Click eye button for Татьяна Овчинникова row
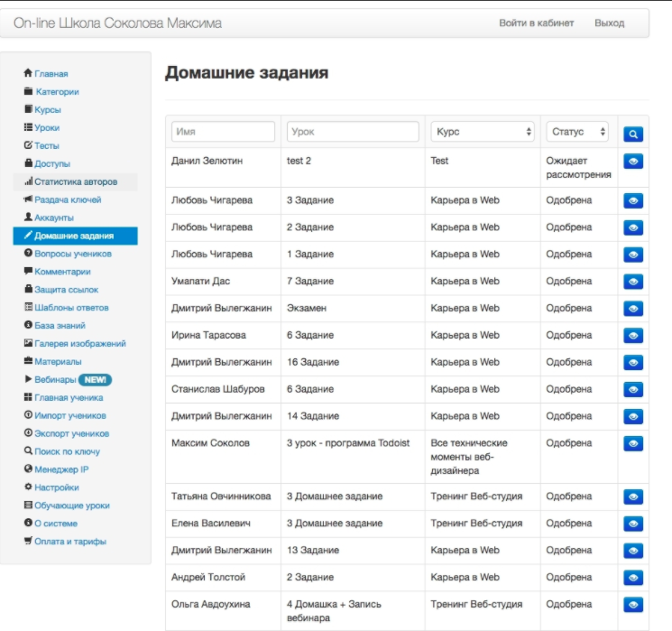Viewport: 672px width, 631px height. [633, 496]
